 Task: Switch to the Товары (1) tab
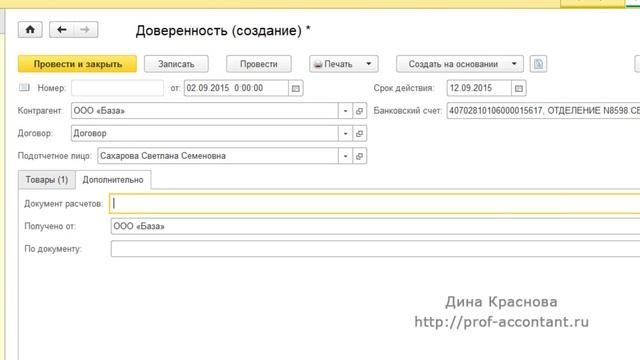click(47, 180)
